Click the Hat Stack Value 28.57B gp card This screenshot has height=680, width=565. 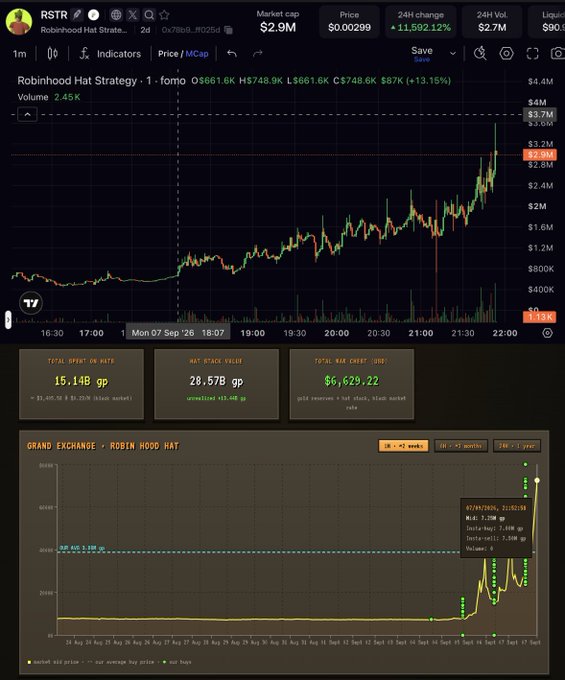[x=216, y=384]
